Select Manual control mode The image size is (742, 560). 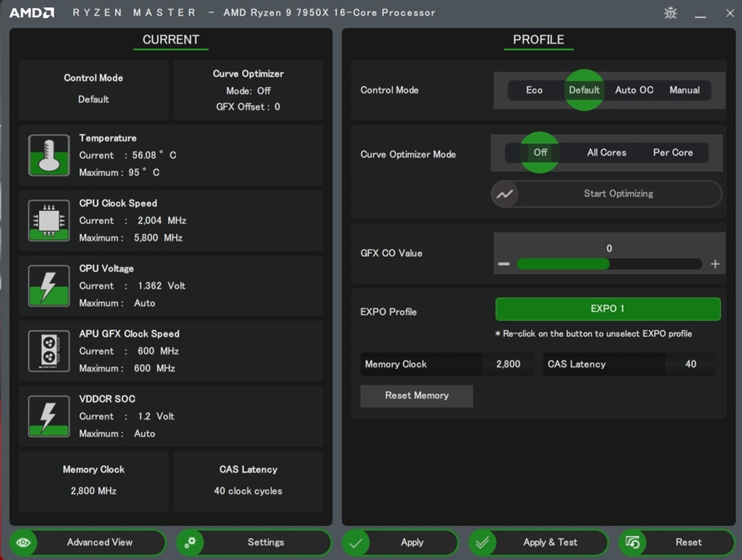(684, 90)
